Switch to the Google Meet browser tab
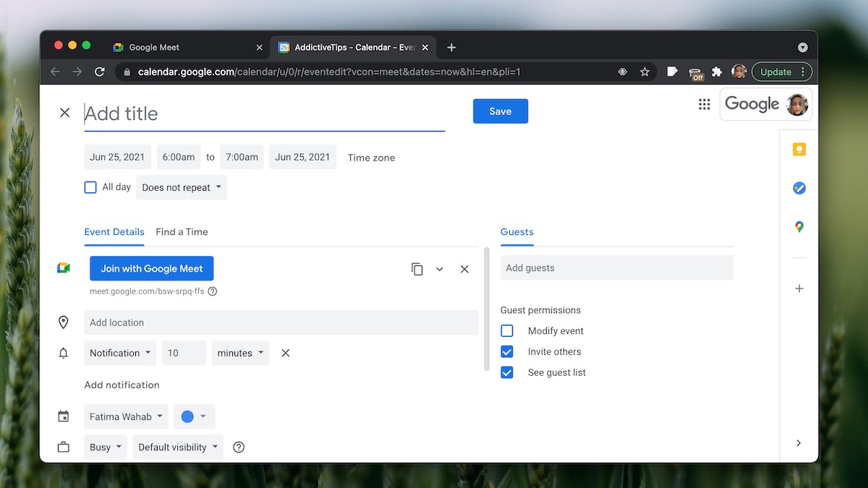The image size is (868, 488). tap(187, 47)
